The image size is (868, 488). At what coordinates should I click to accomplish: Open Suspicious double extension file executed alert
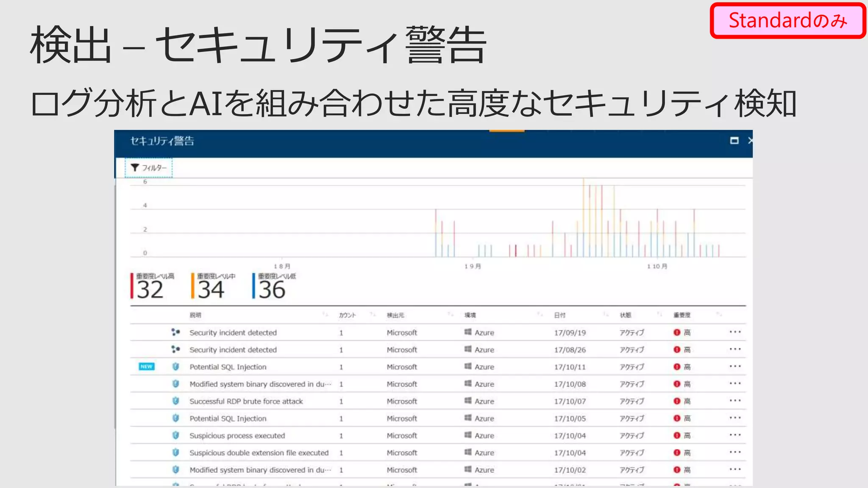259,453
